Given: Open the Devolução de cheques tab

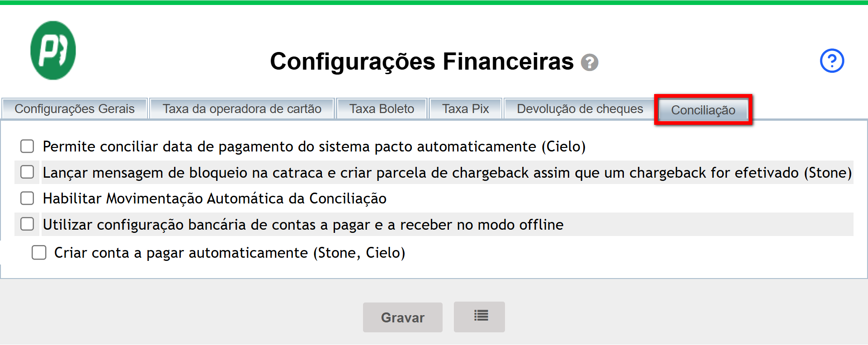Looking at the screenshot, I should 580,109.
